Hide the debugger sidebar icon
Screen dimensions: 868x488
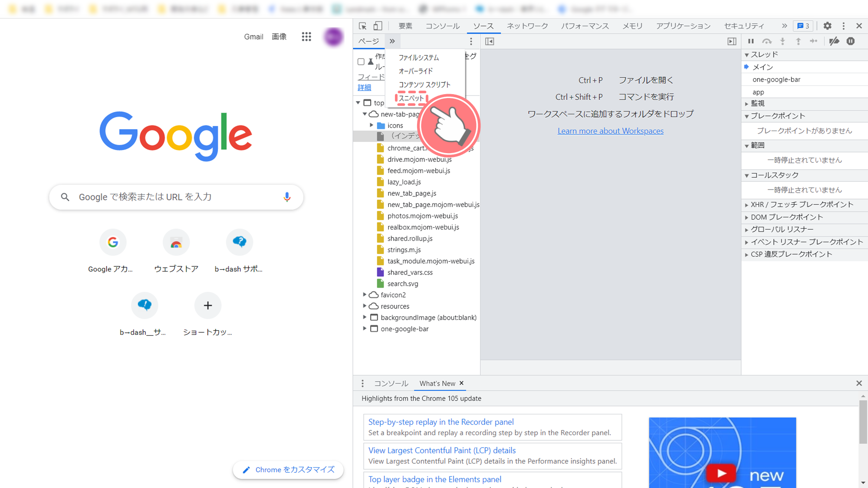click(732, 41)
